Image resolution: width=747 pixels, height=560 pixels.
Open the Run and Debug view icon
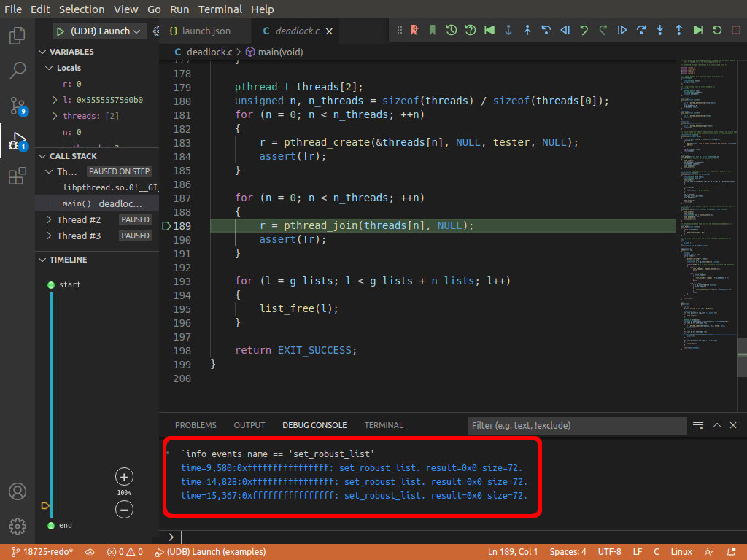click(18, 141)
